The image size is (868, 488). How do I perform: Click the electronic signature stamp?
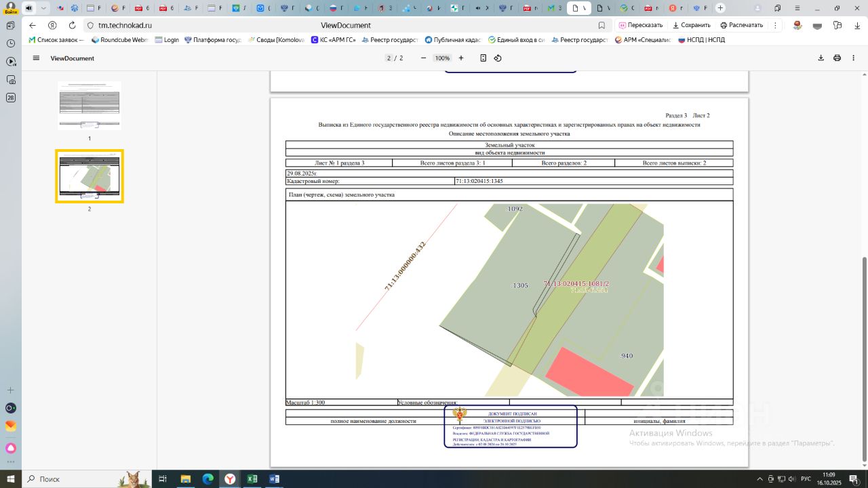[x=511, y=426]
